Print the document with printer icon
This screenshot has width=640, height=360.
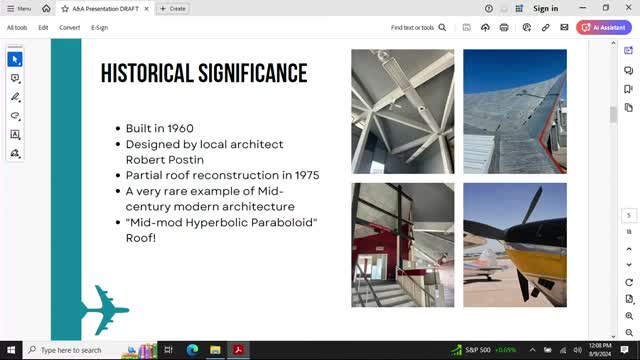504,27
